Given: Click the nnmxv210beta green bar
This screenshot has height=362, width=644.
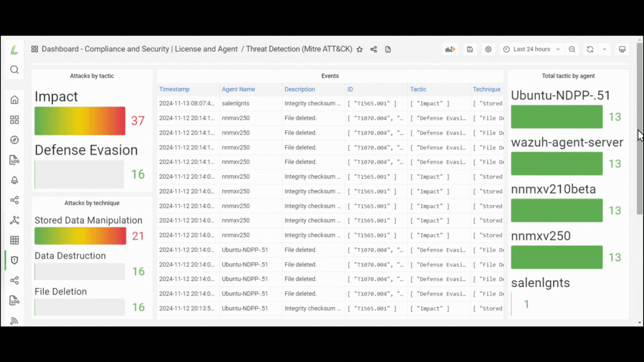Looking at the screenshot, I should coord(557,210).
